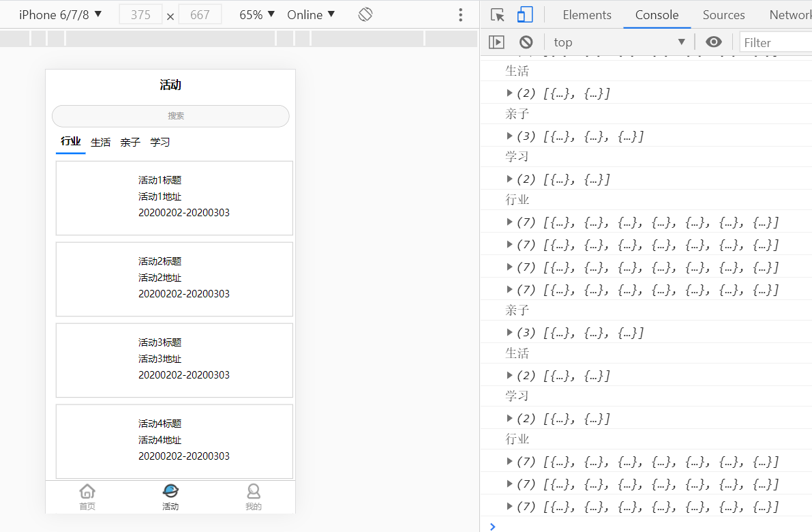Viewport: 812px width, 532px height.
Task: Select the 生活 category tab
Action: [x=100, y=143]
